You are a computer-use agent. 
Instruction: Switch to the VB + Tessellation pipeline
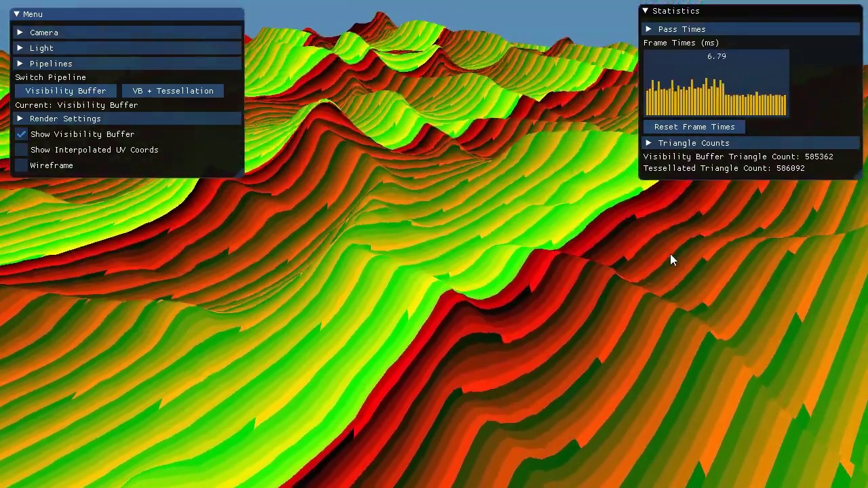[x=173, y=91]
